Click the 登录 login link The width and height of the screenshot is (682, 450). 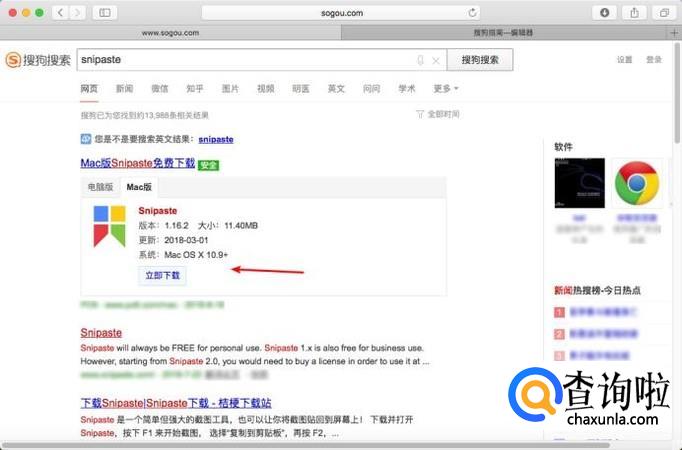[x=654, y=60]
